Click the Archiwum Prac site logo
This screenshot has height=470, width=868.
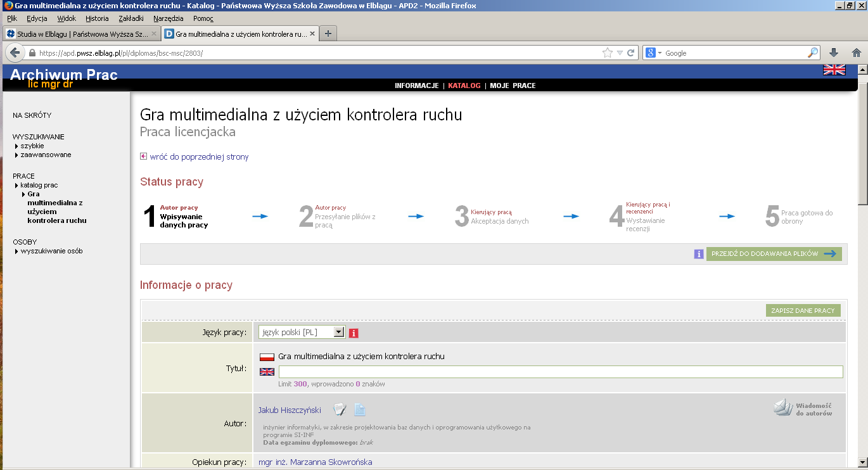(64, 78)
